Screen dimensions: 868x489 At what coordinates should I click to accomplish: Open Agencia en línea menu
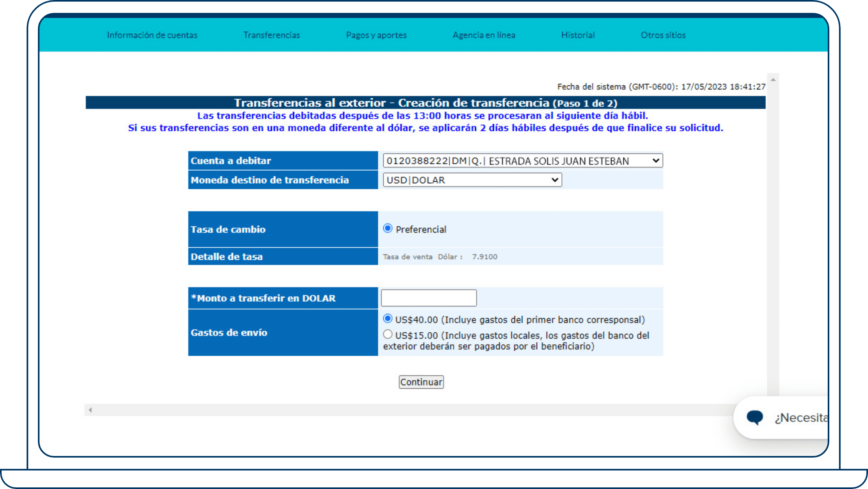[x=484, y=35]
